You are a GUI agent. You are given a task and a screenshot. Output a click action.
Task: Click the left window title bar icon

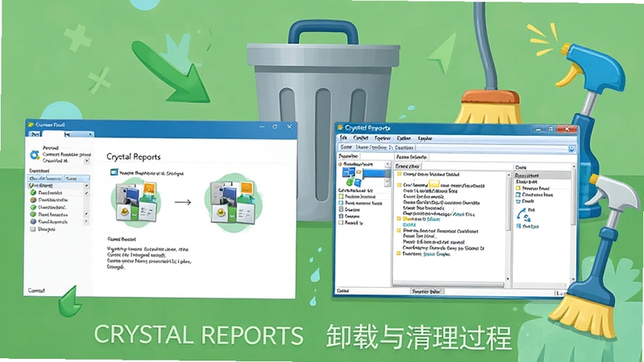pyautogui.click(x=31, y=125)
